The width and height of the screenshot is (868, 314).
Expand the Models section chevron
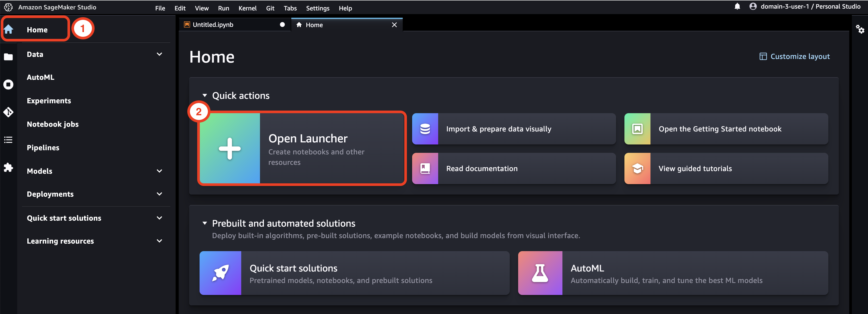pyautogui.click(x=159, y=171)
